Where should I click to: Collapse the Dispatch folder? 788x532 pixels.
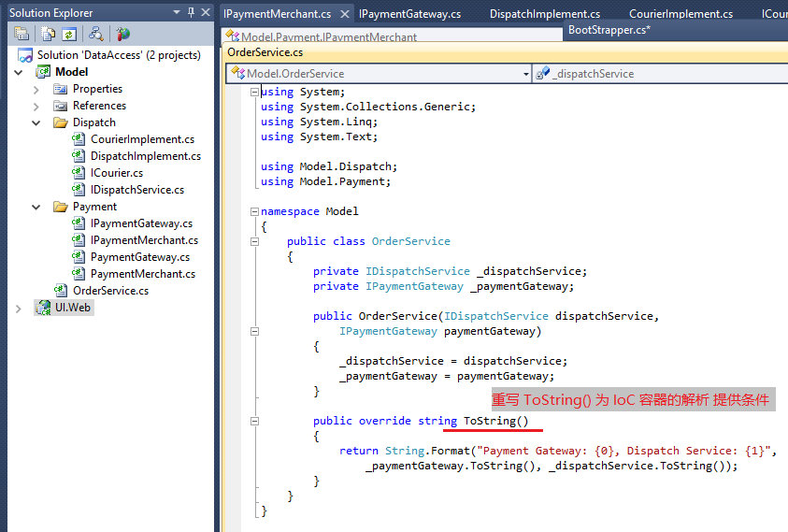point(36,122)
